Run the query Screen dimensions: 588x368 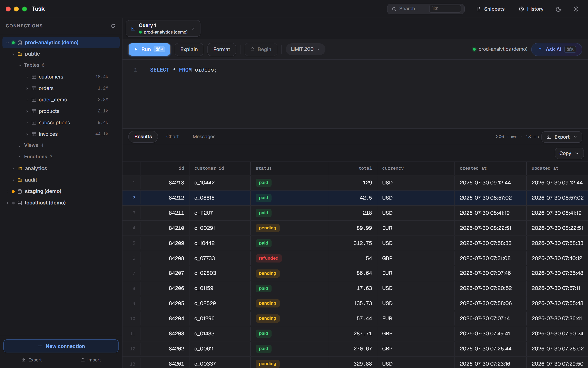(149, 49)
